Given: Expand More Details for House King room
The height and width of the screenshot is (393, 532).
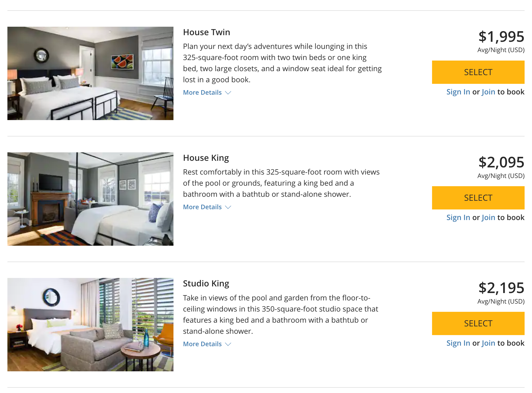Looking at the screenshot, I should click(x=202, y=207).
